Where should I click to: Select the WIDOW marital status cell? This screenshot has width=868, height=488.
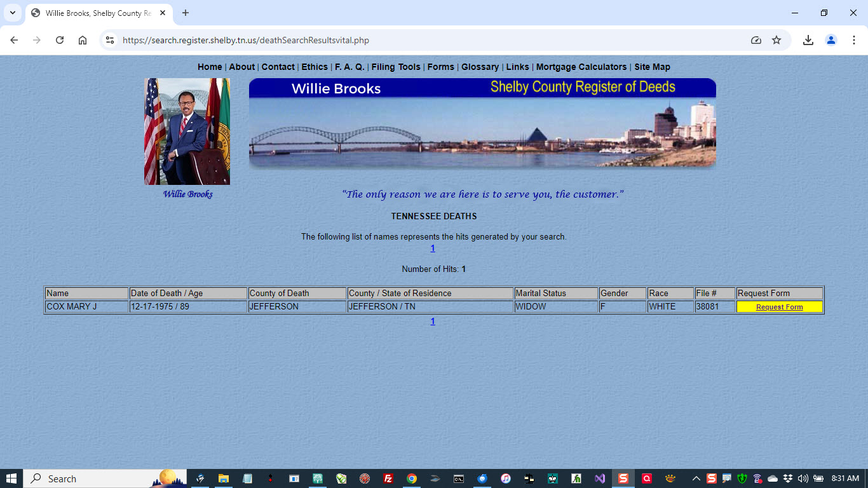(x=556, y=307)
